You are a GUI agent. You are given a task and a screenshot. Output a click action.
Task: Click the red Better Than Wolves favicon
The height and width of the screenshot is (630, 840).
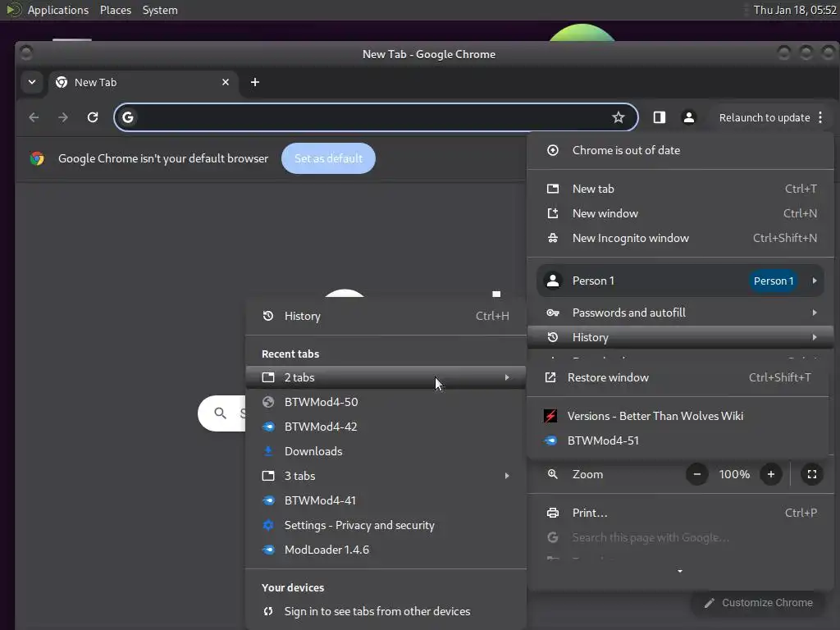click(550, 416)
